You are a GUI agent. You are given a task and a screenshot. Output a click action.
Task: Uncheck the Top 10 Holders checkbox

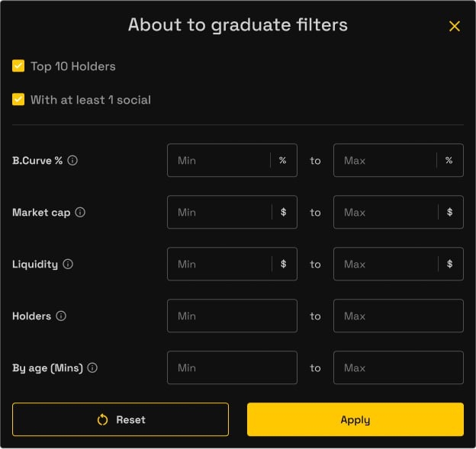(18, 66)
